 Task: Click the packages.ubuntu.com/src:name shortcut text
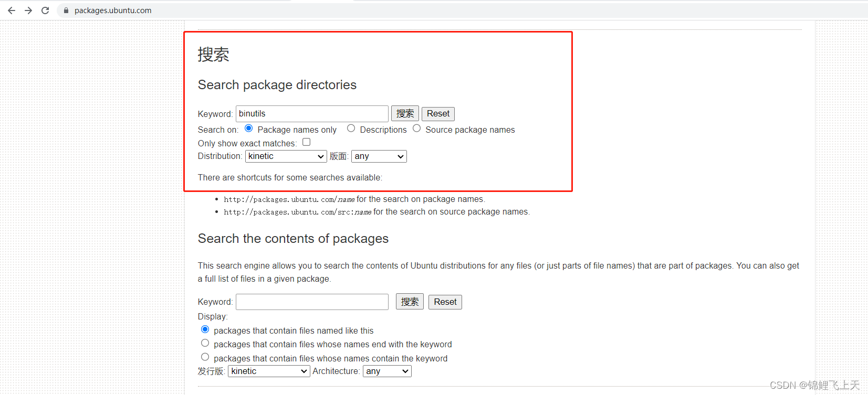coord(298,212)
